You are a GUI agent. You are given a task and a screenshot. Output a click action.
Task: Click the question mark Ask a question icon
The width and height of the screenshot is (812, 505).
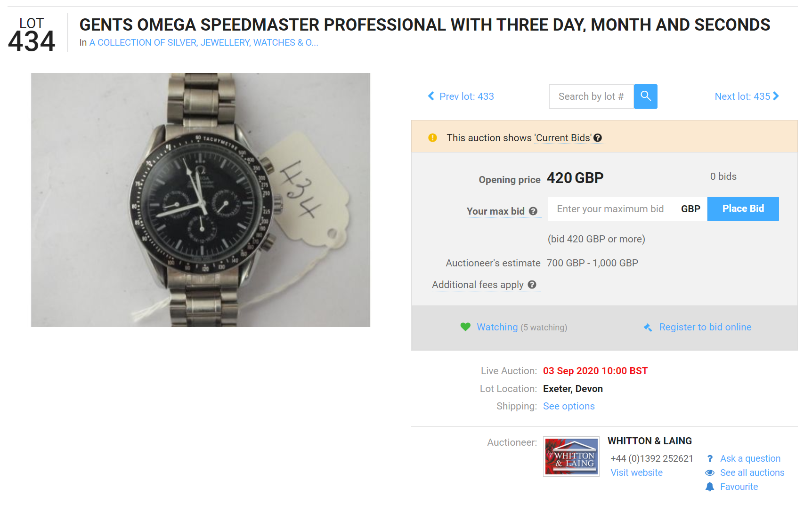(x=710, y=458)
